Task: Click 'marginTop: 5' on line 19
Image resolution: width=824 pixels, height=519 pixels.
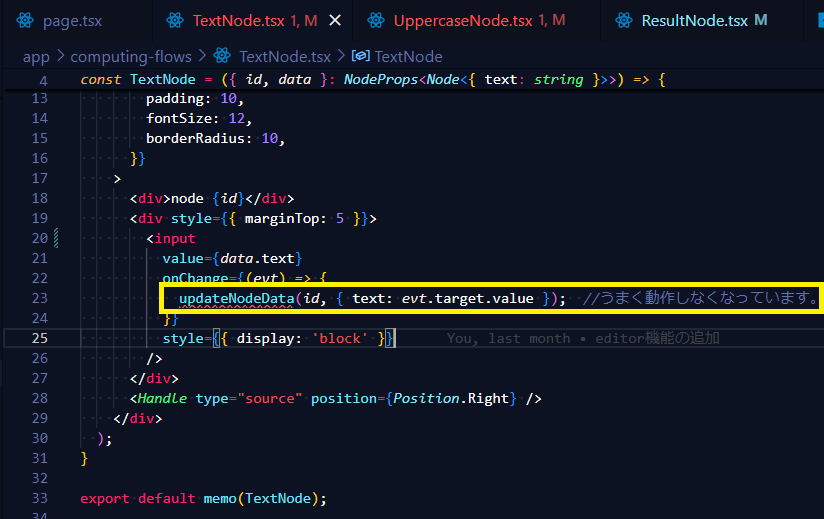Action: click(294, 219)
